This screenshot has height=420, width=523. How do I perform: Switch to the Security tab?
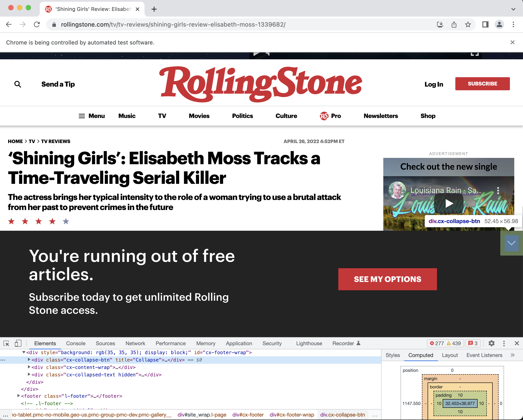pos(272,343)
